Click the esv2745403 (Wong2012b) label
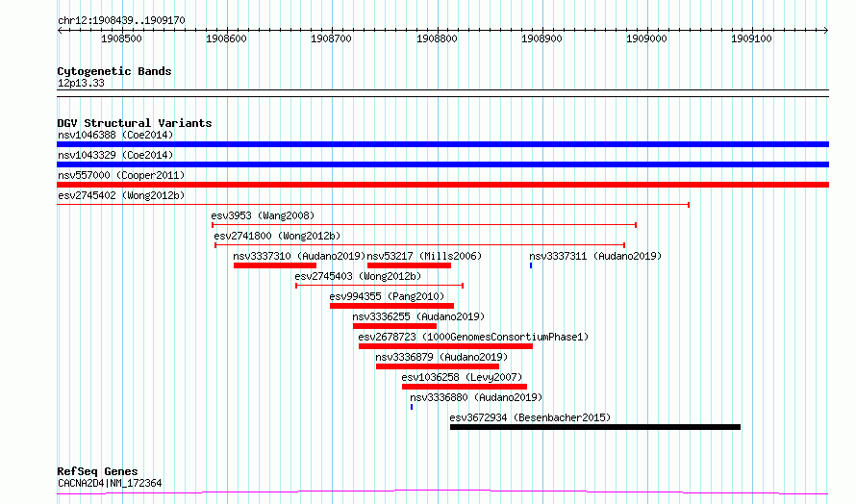 click(358, 276)
